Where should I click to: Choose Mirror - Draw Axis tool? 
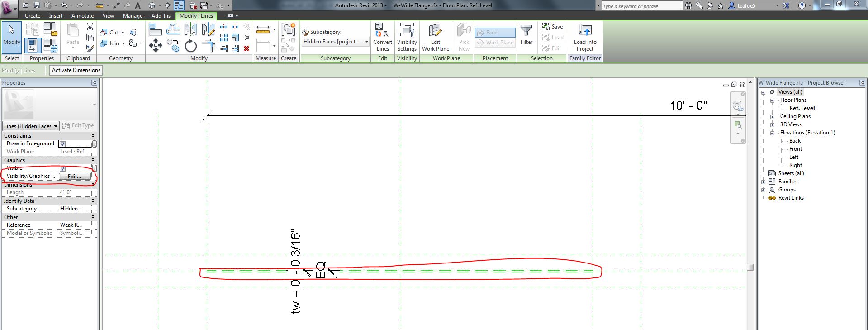208,30
